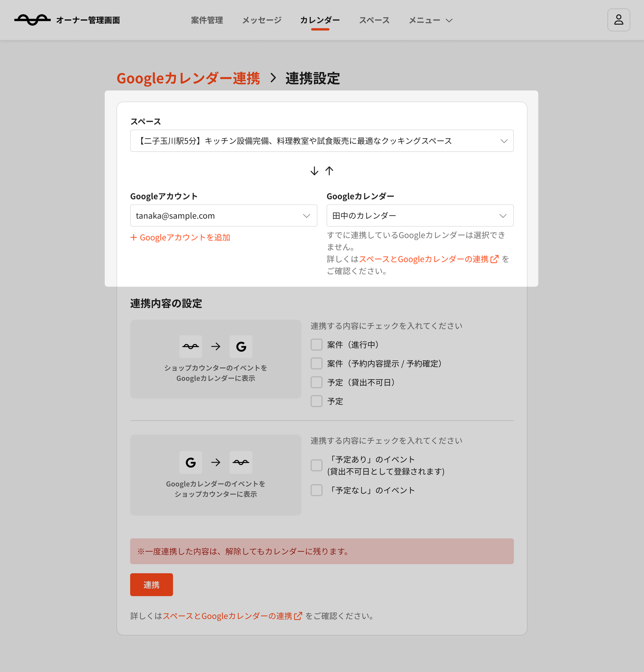
Task: Click the 連携 button
Action: (151, 585)
